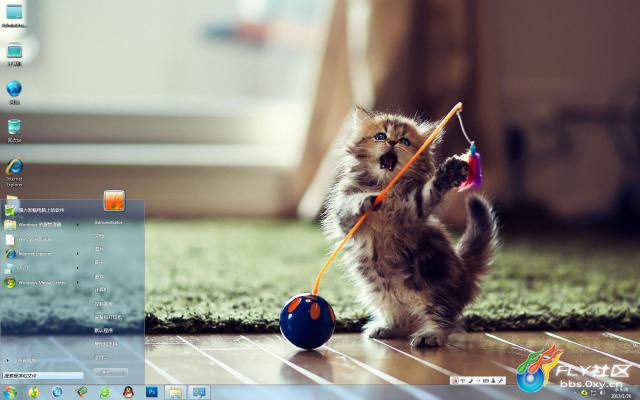640x400 pixels.
Task: Open the green e browser taskbar icon
Action: [105, 392]
